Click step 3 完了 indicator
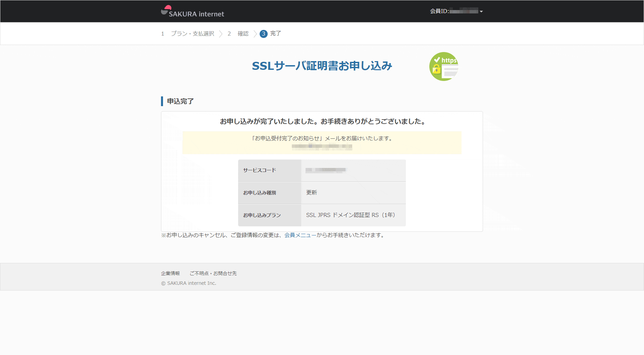Screen dimensions: 644x355 click(270, 34)
